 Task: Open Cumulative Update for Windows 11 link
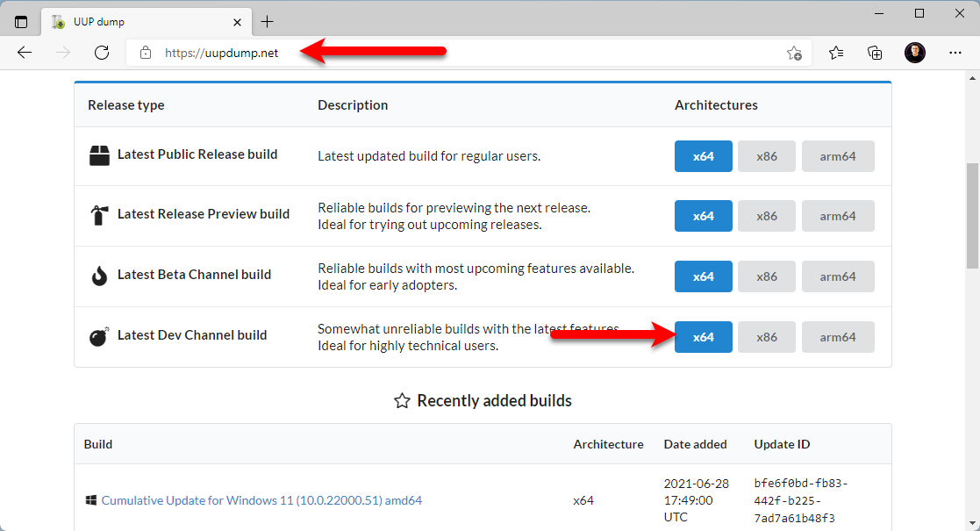(x=261, y=500)
